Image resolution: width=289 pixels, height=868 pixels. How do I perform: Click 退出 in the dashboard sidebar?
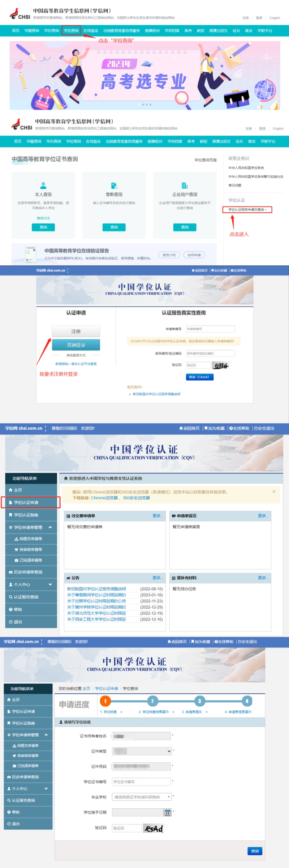click(x=31, y=622)
